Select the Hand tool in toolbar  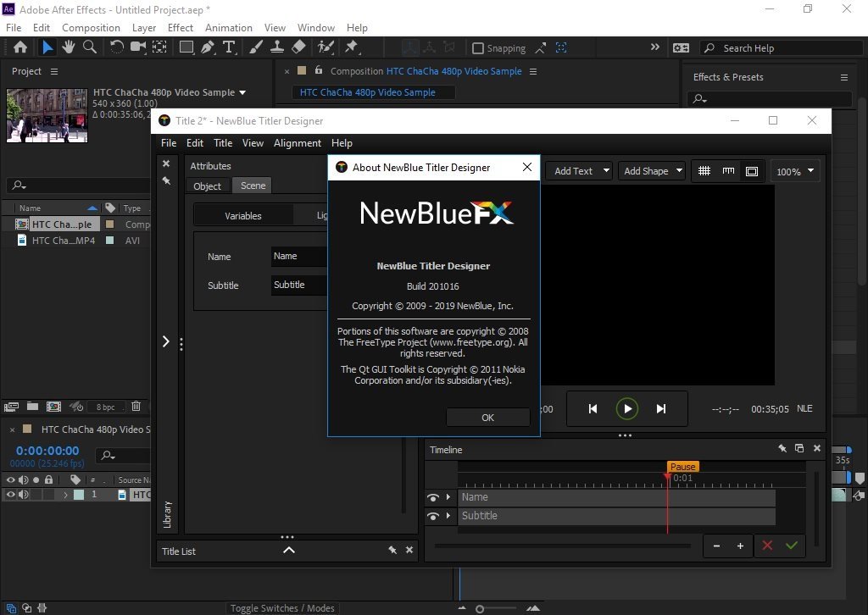(68, 47)
